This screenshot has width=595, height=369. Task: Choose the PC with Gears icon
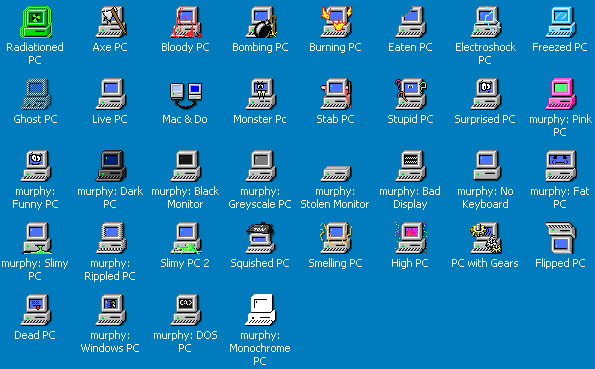pyautogui.click(x=486, y=238)
